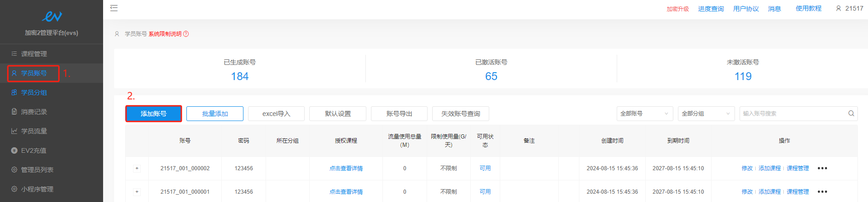
Task: Click the 批量添加 button
Action: [x=215, y=114]
